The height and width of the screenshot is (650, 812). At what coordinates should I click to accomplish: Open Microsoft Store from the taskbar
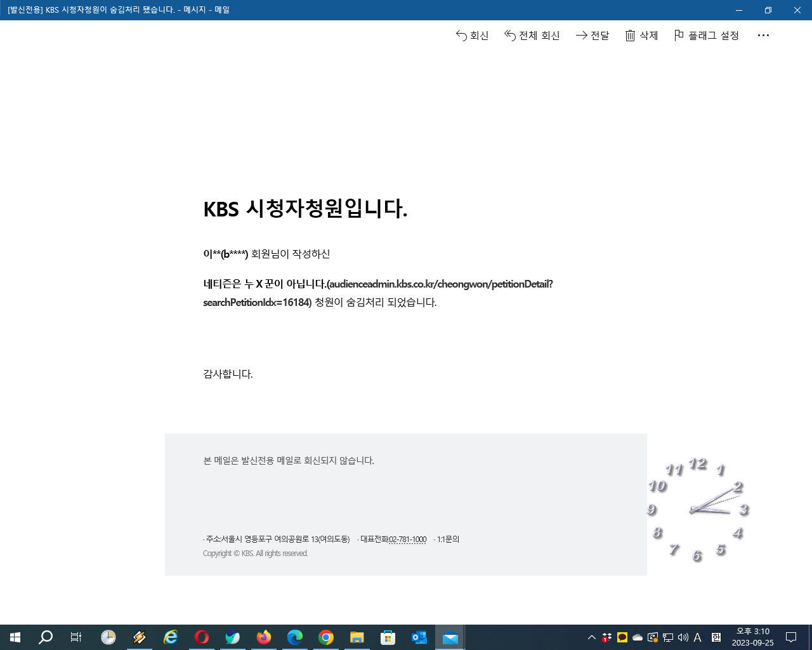click(388, 637)
